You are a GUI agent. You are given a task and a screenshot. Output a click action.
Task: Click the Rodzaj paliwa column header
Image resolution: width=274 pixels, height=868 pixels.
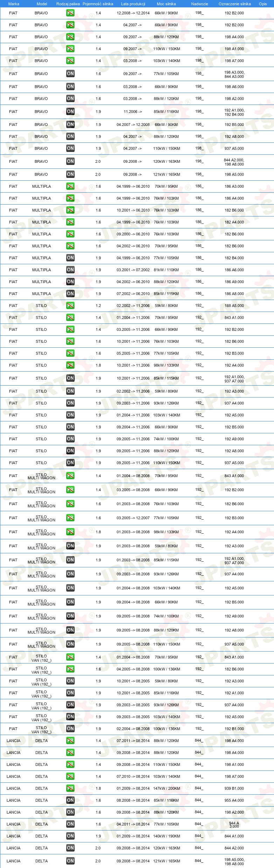point(68,4)
